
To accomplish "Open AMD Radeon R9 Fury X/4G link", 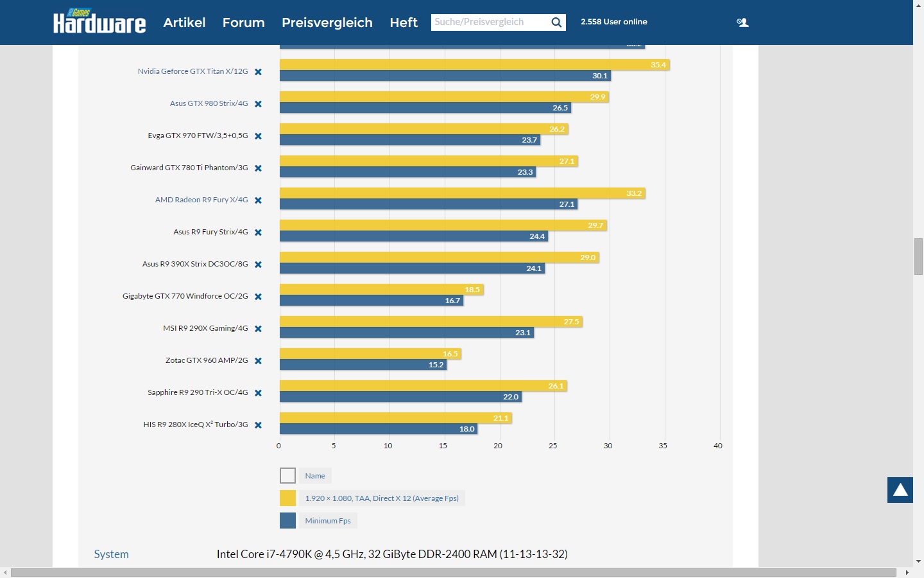I will [201, 200].
